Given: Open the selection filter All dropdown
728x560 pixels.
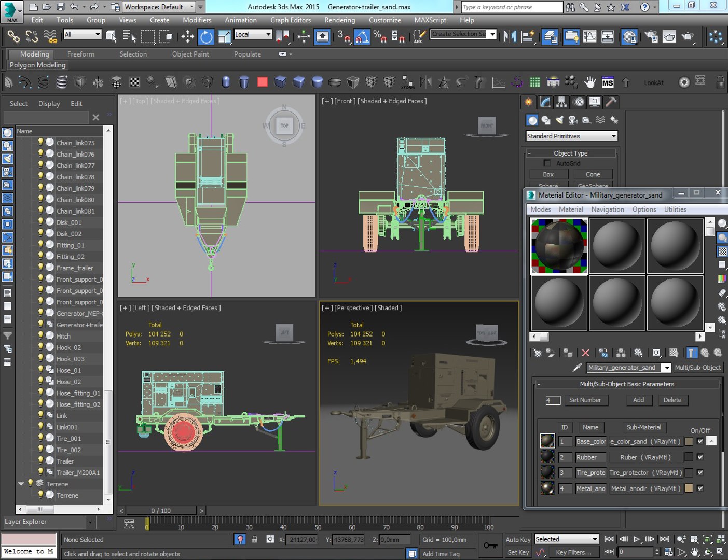Looking at the screenshot, I should click(x=83, y=34).
